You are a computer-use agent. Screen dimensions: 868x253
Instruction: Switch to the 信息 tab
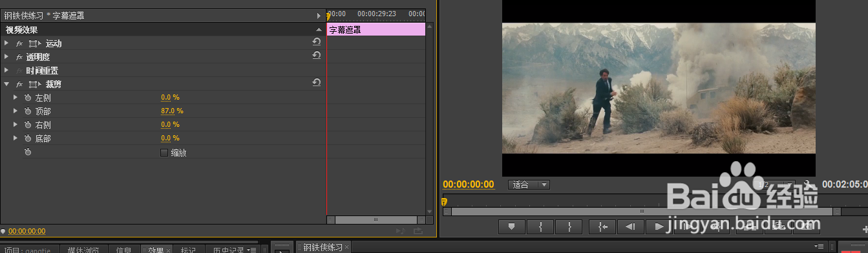click(x=124, y=250)
